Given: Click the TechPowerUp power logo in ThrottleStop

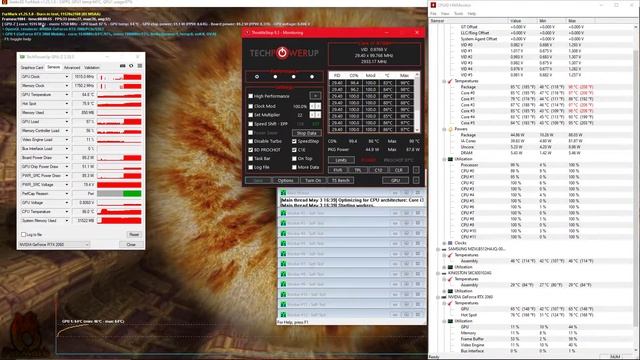Looking at the screenshot, I should [282, 53].
